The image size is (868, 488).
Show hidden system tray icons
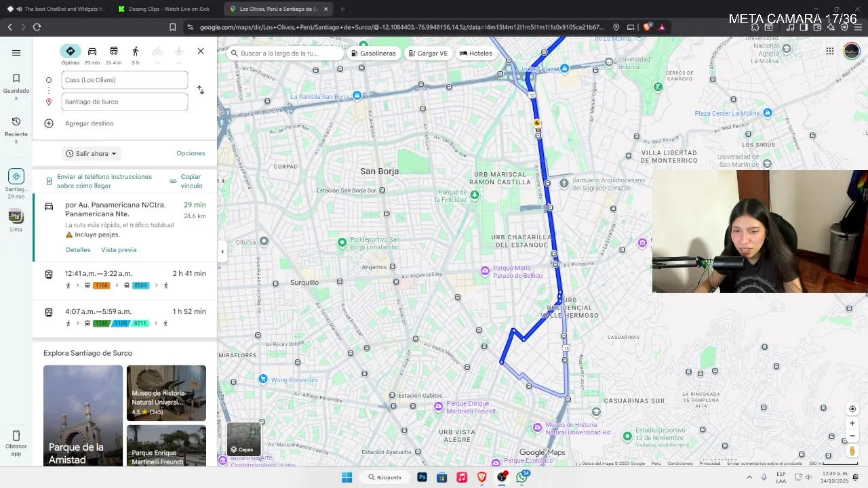click(749, 477)
